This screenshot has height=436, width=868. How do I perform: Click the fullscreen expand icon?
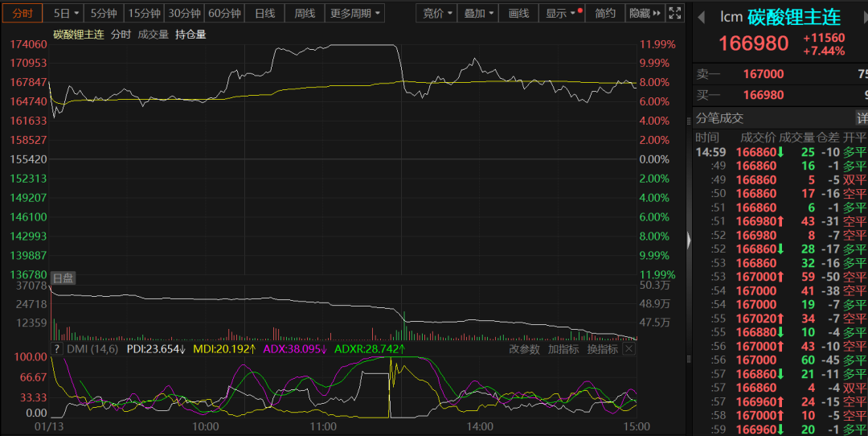point(676,14)
